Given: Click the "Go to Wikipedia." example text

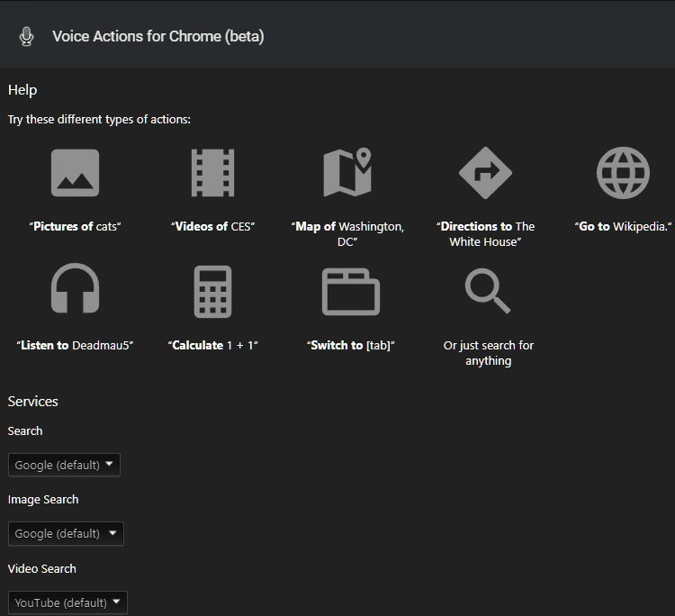Looking at the screenshot, I should click(x=623, y=227).
